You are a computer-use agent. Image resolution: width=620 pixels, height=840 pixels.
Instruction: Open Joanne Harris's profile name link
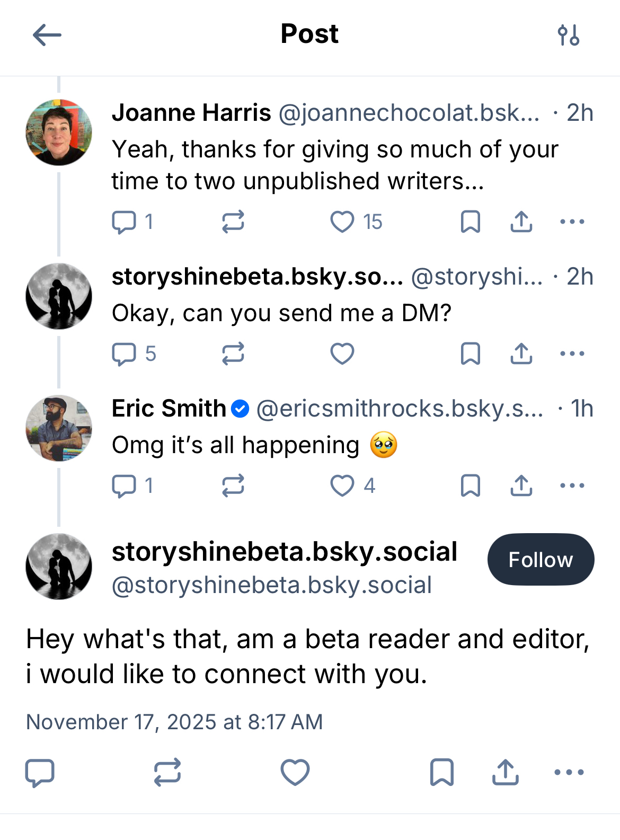(x=191, y=113)
